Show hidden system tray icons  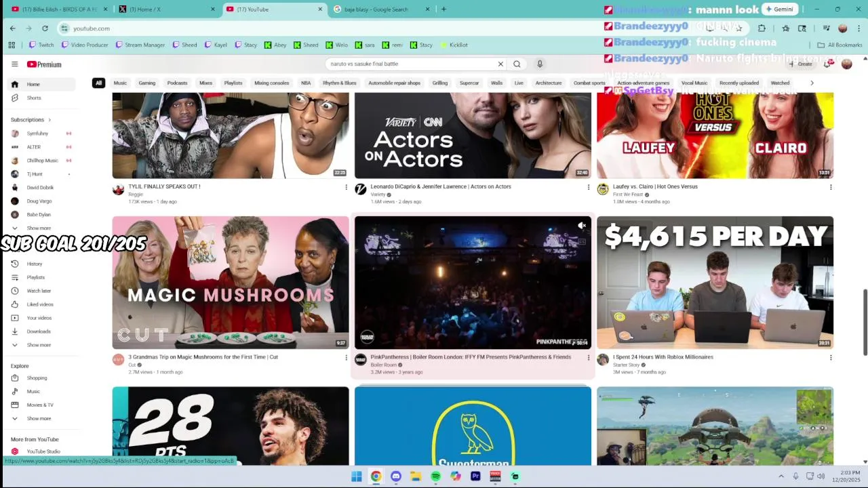(x=781, y=476)
